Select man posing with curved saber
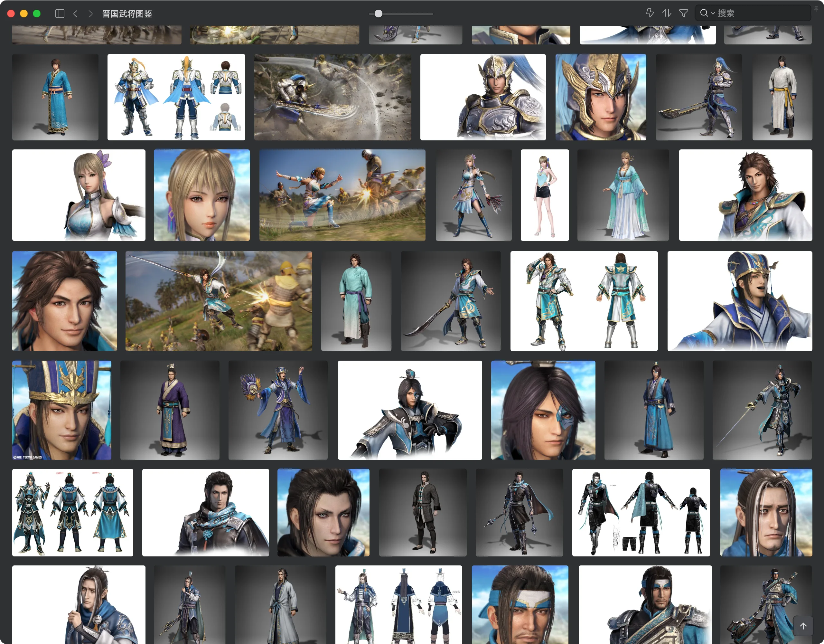 coord(451,301)
